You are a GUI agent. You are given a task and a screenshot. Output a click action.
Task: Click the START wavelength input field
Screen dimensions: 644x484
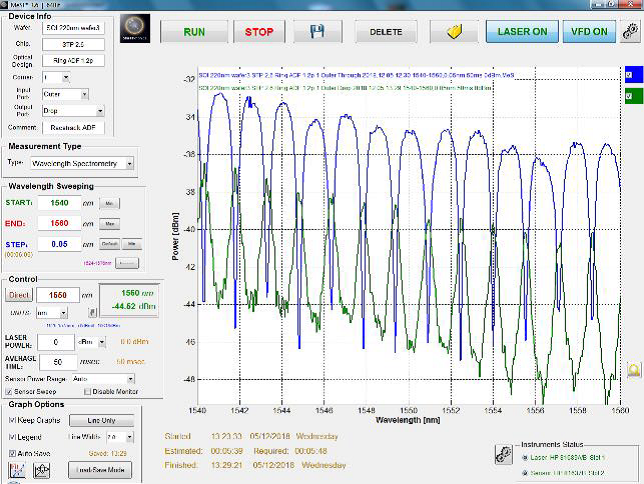click(x=59, y=203)
